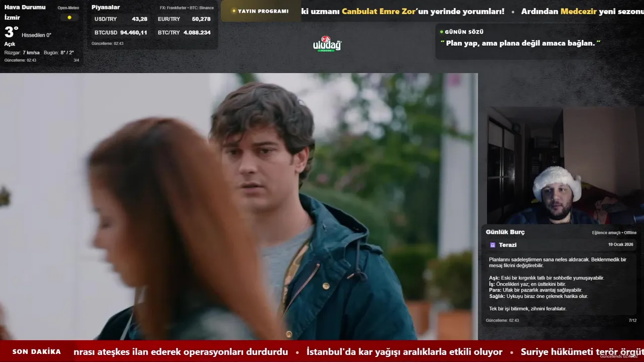Select the BTC/TRY price cell

click(x=184, y=32)
